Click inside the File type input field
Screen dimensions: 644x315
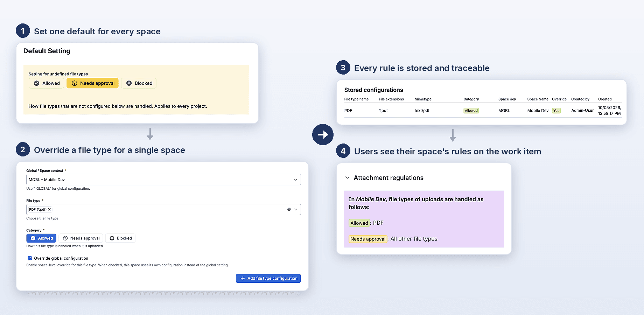(x=163, y=209)
